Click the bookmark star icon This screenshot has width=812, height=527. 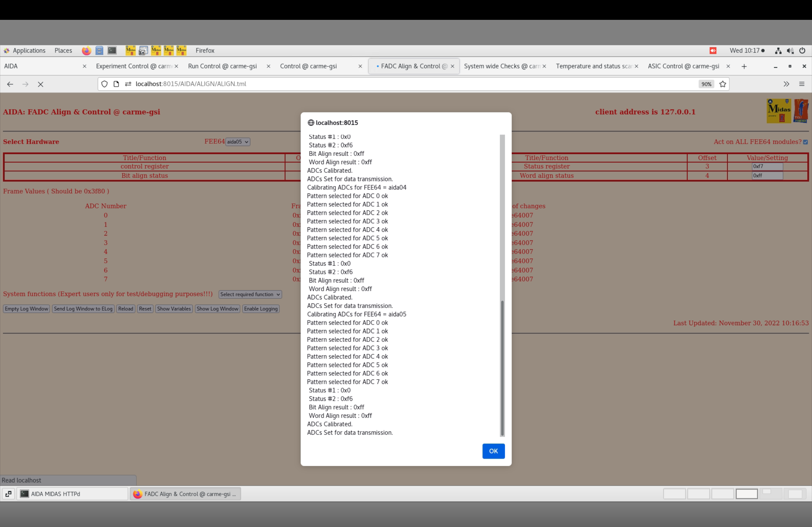[x=722, y=84]
